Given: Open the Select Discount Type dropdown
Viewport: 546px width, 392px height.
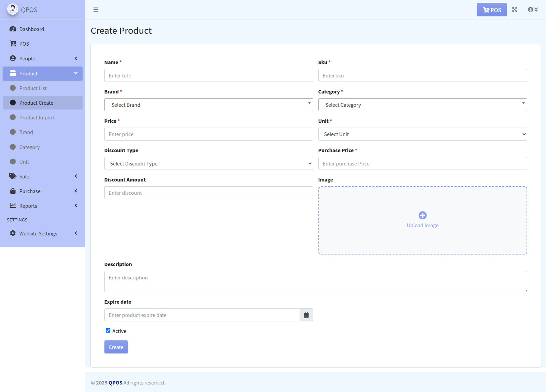Looking at the screenshot, I should coord(209,163).
